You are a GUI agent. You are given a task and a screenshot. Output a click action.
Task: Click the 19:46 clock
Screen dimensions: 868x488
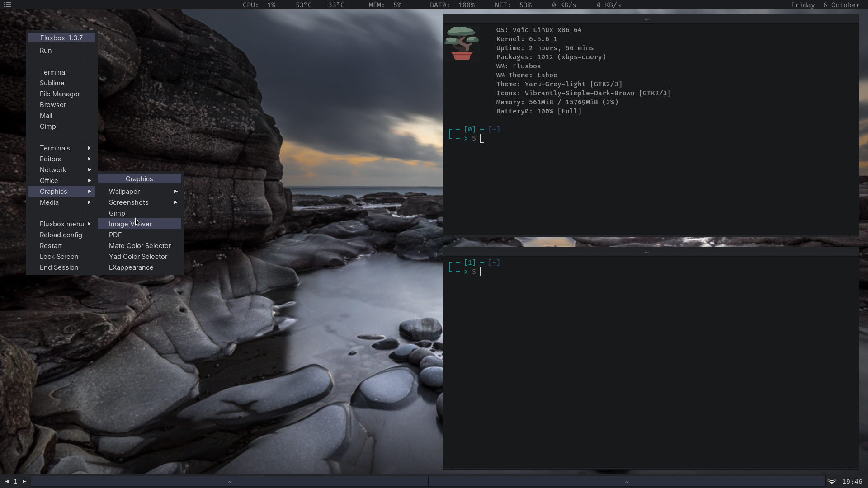point(852,482)
